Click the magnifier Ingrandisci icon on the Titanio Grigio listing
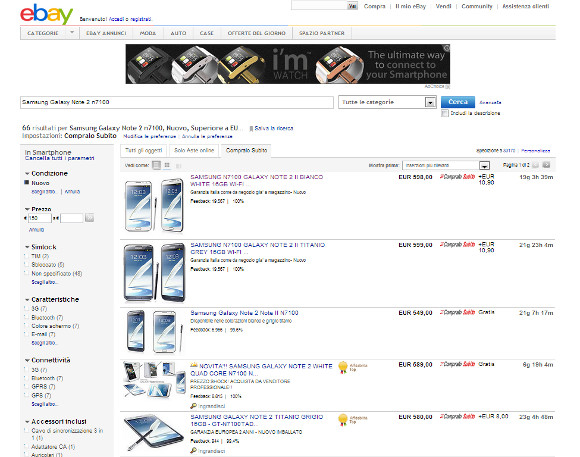This screenshot has height=457, width=580. 193,450
